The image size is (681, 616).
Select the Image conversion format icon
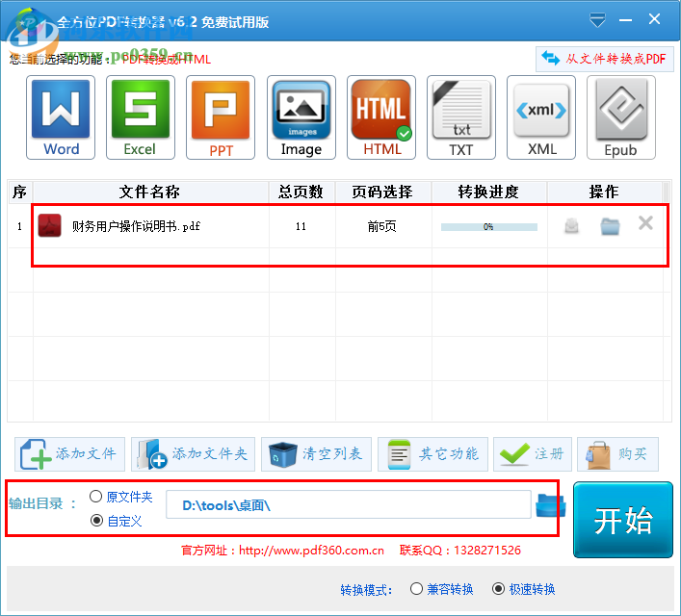tap(301, 117)
